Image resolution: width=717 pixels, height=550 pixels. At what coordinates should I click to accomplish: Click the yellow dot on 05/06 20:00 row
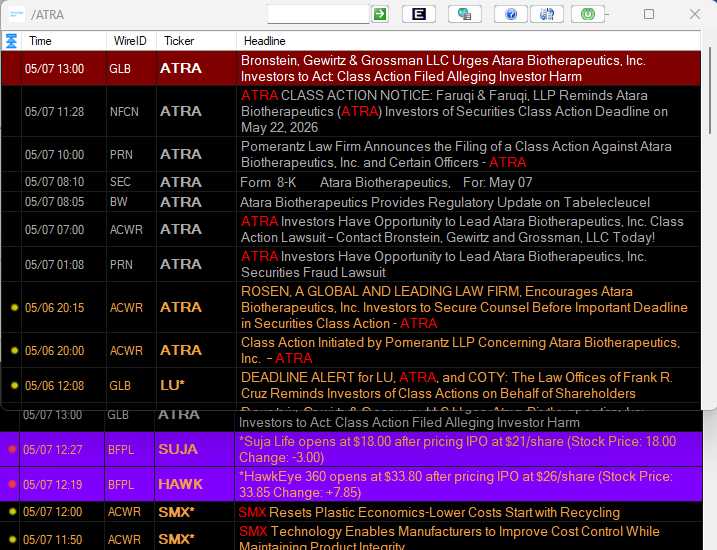click(x=15, y=350)
